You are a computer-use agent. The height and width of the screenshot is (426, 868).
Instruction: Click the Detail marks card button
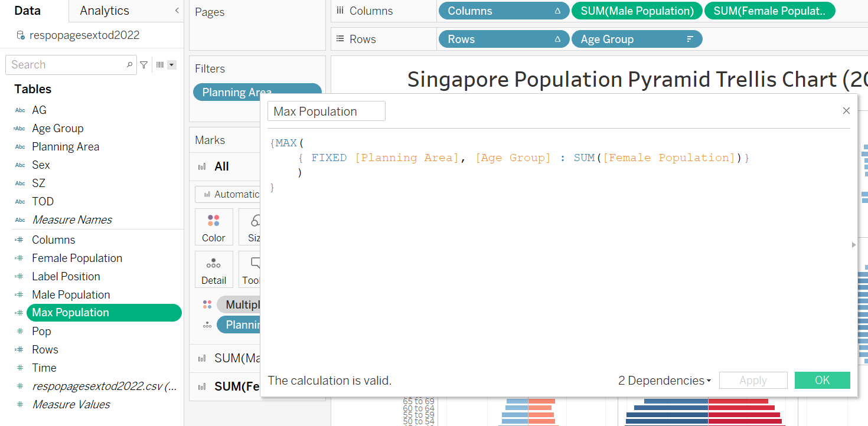pyautogui.click(x=214, y=270)
